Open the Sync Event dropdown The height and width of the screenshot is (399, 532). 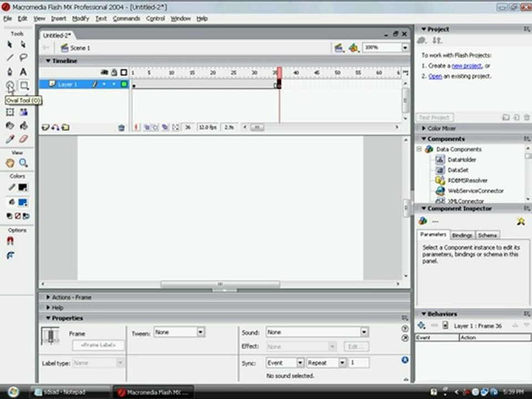pyautogui.click(x=300, y=362)
